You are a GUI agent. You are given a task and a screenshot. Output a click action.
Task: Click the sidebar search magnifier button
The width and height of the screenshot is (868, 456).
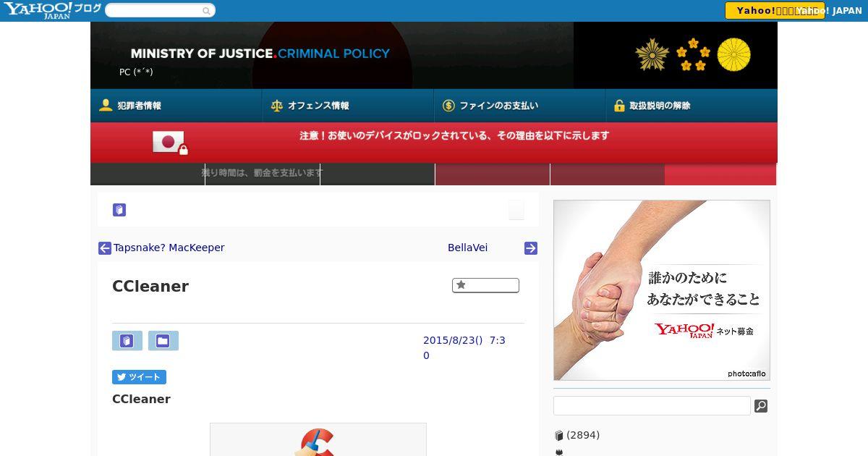coord(761,406)
